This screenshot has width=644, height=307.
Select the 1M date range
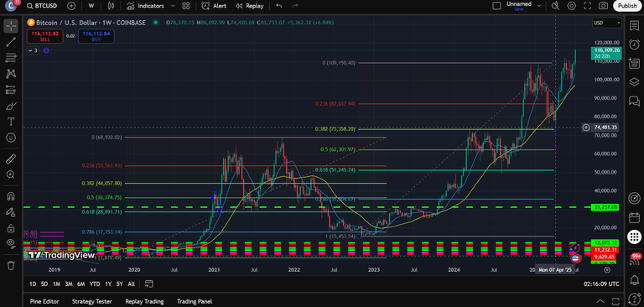(x=57, y=284)
